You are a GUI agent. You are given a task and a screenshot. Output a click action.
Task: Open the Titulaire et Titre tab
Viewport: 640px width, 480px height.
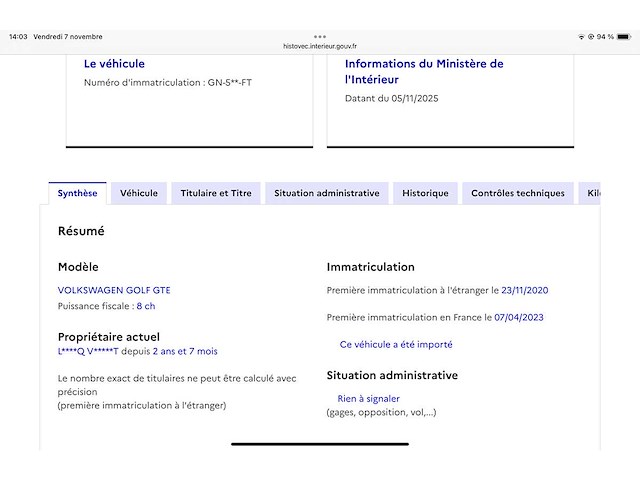tap(216, 193)
